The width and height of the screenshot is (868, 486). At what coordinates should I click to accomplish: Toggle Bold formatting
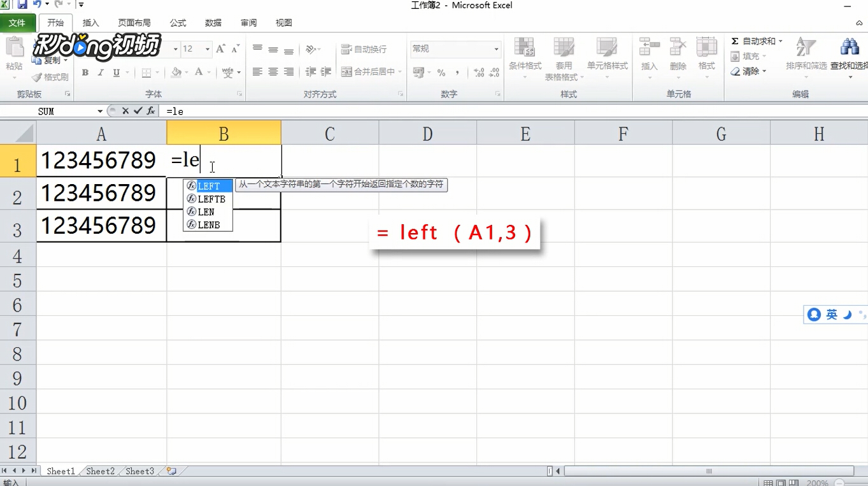point(85,72)
